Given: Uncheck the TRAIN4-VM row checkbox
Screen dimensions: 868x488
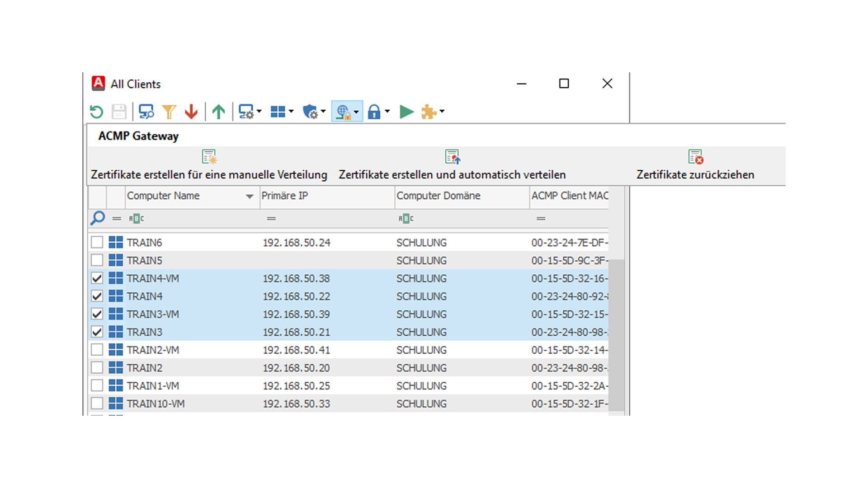Looking at the screenshot, I should pos(97,278).
